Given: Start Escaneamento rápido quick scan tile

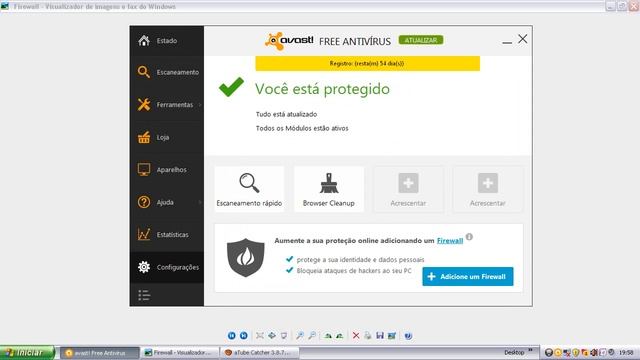Looking at the screenshot, I should [x=249, y=189].
